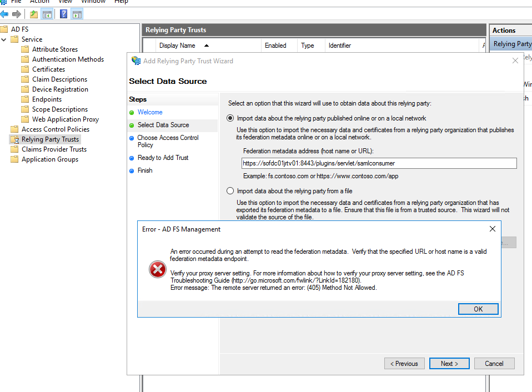Toggle the Show/Hide Console Tree icon
The height and width of the screenshot is (392, 532).
point(47,14)
